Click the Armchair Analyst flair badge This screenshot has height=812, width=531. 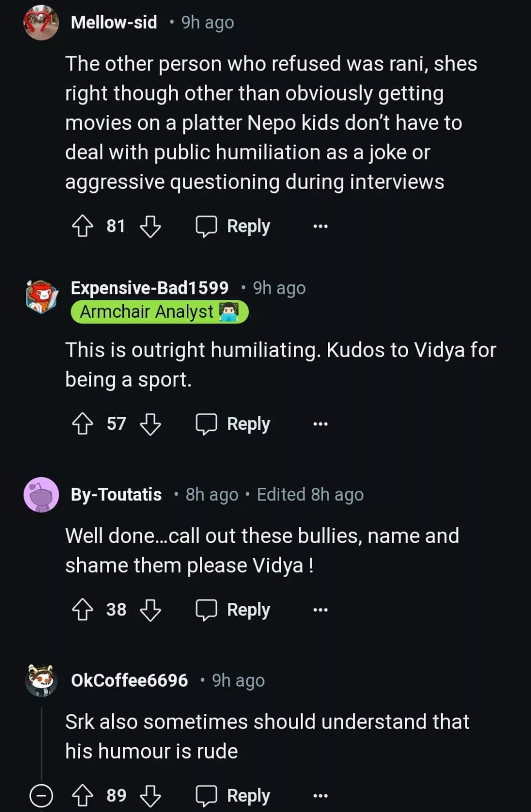pos(159,312)
